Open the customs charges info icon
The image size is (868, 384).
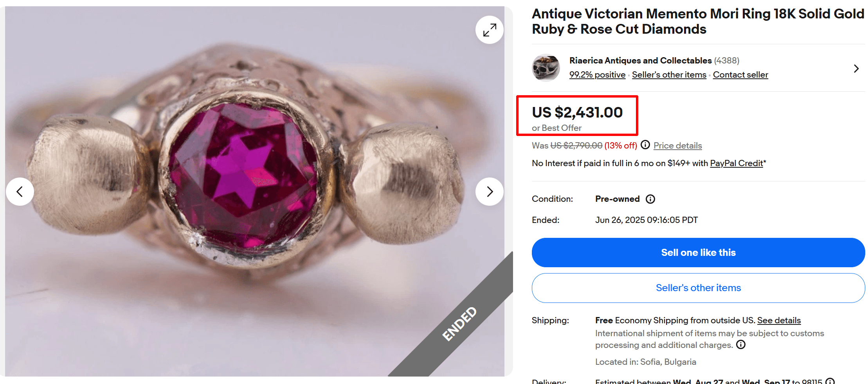741,345
